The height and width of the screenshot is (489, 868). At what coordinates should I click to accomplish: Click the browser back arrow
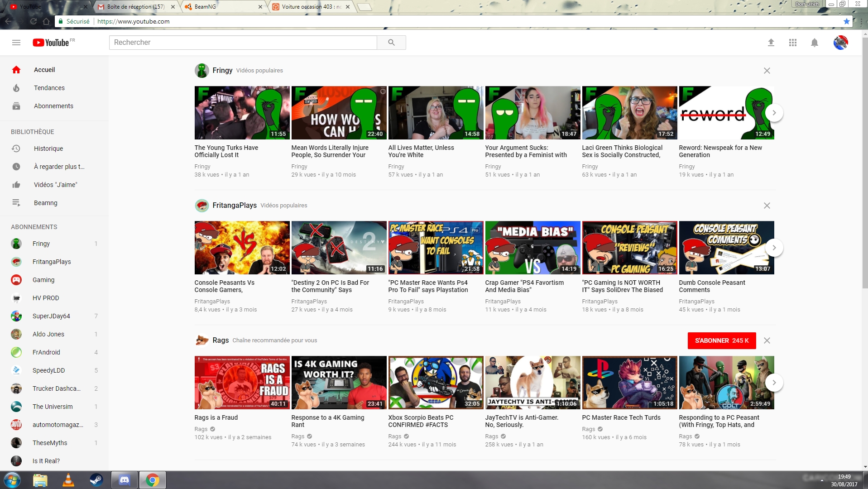(8, 21)
